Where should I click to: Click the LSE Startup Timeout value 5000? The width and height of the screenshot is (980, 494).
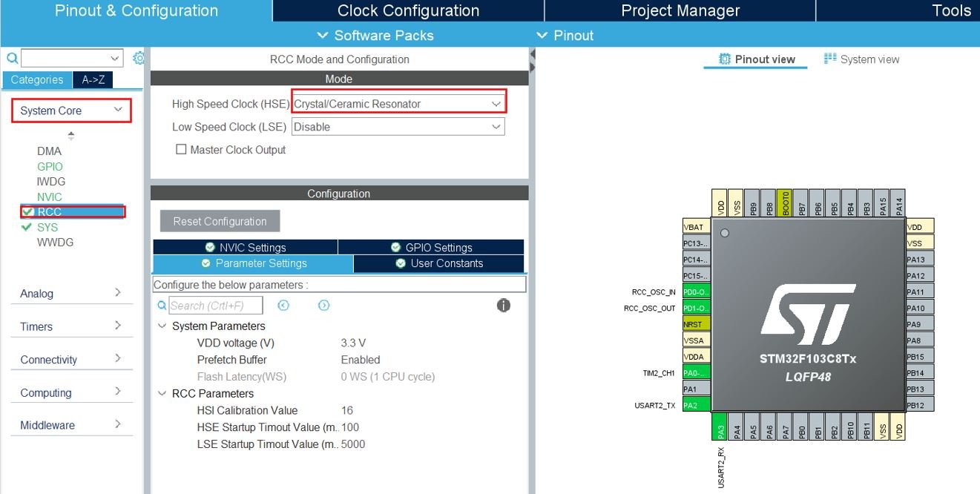pyautogui.click(x=353, y=444)
